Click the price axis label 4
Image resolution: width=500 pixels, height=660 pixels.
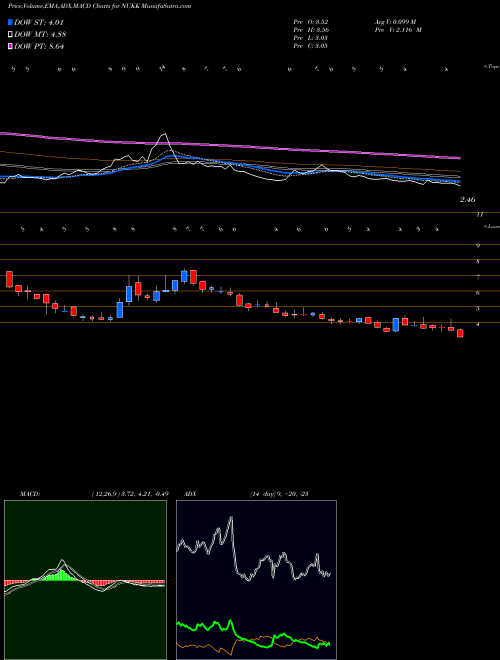point(478,324)
